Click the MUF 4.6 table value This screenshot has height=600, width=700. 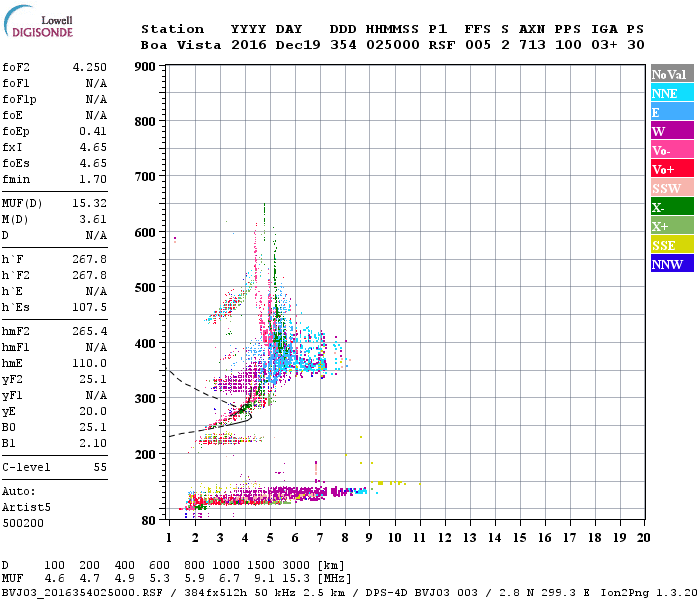click(x=54, y=579)
